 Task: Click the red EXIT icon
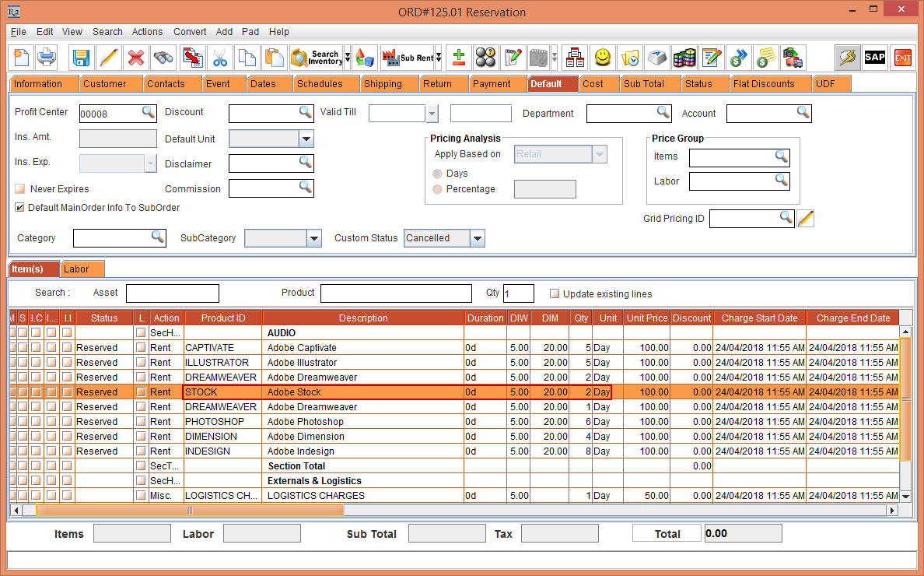click(902, 58)
